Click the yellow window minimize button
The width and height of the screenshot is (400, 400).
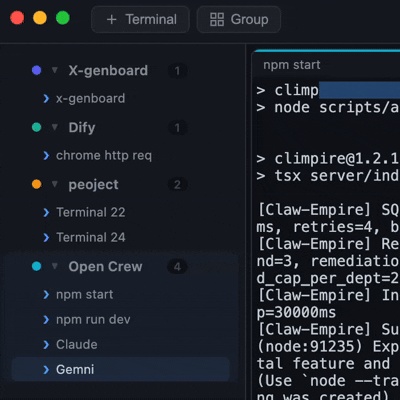pyautogui.click(x=40, y=18)
